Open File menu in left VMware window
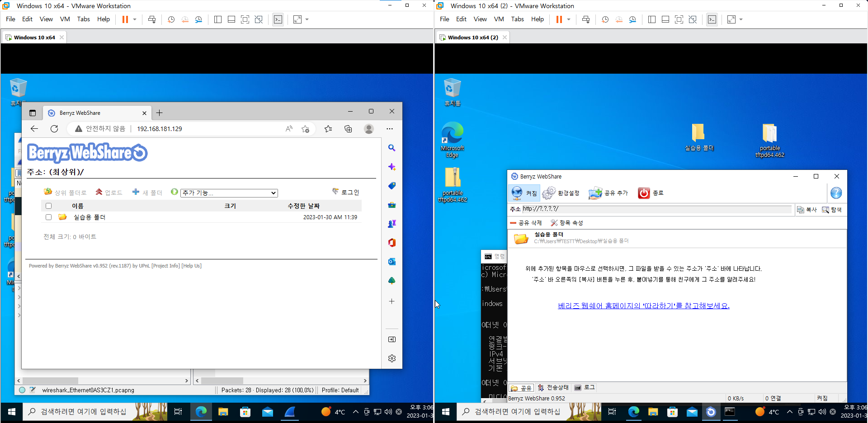 coord(10,19)
